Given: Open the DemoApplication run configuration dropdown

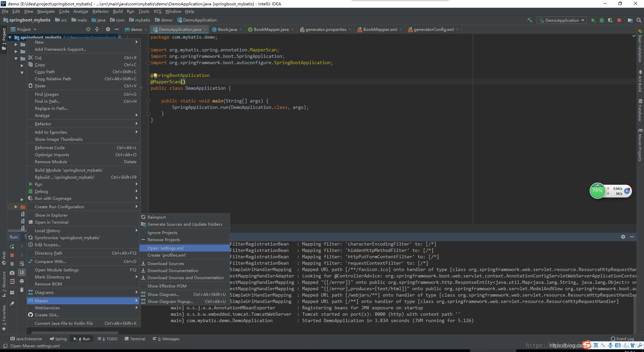Looking at the screenshot, I should pyautogui.click(x=562, y=20).
